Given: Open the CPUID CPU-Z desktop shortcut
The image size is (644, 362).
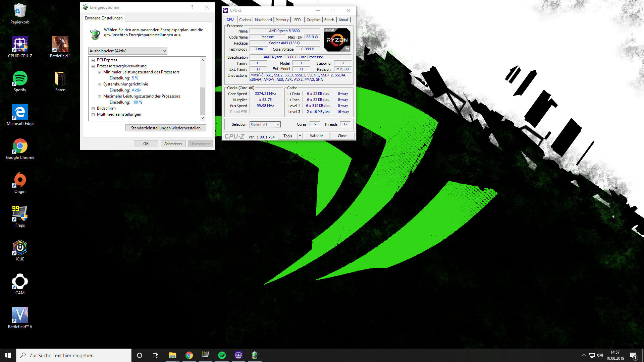Looking at the screenshot, I should pyautogui.click(x=20, y=47).
